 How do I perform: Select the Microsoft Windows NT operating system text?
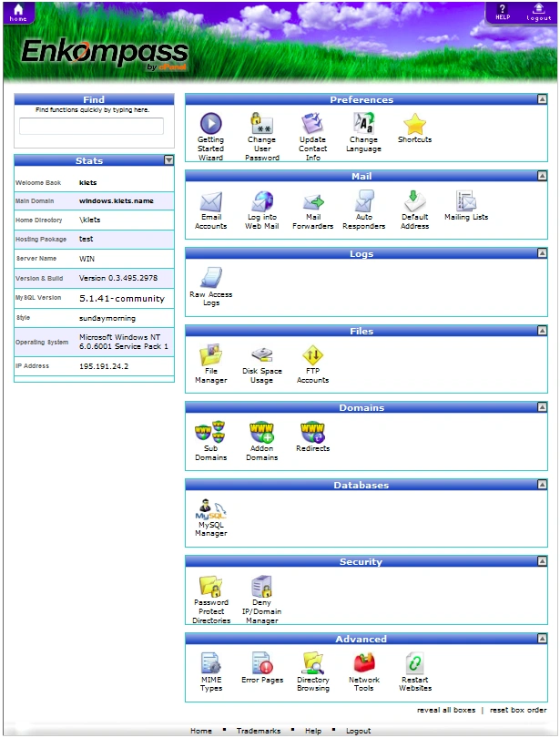pyautogui.click(x=123, y=342)
